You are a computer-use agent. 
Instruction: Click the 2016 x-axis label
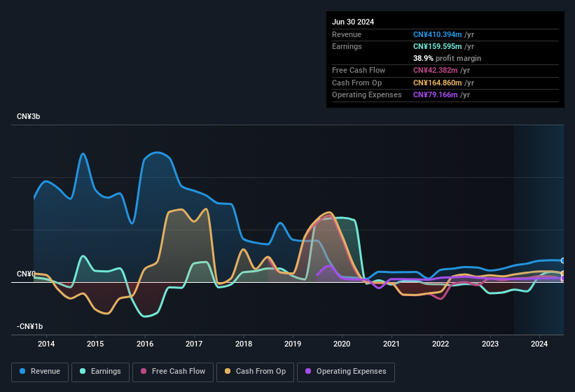tap(145, 344)
